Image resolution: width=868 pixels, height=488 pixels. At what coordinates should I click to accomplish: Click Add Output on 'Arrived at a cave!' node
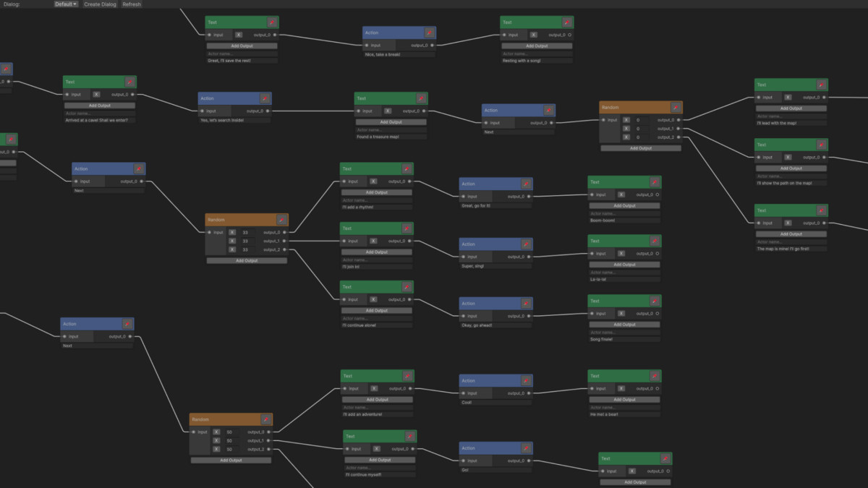point(99,106)
